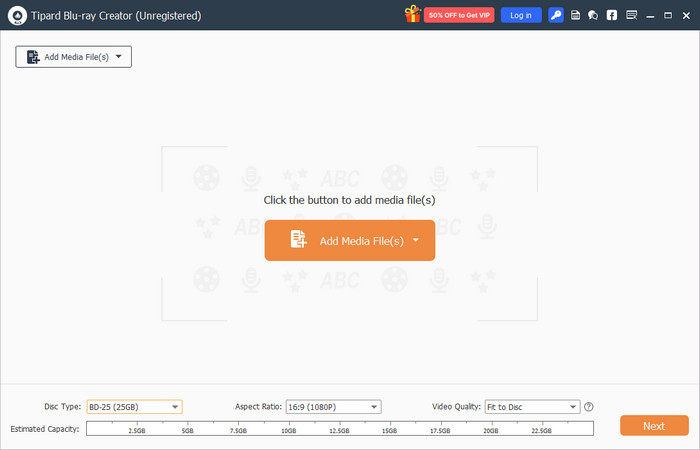Click the gift box promotion icon
This screenshot has width=700, height=450.
click(x=411, y=15)
